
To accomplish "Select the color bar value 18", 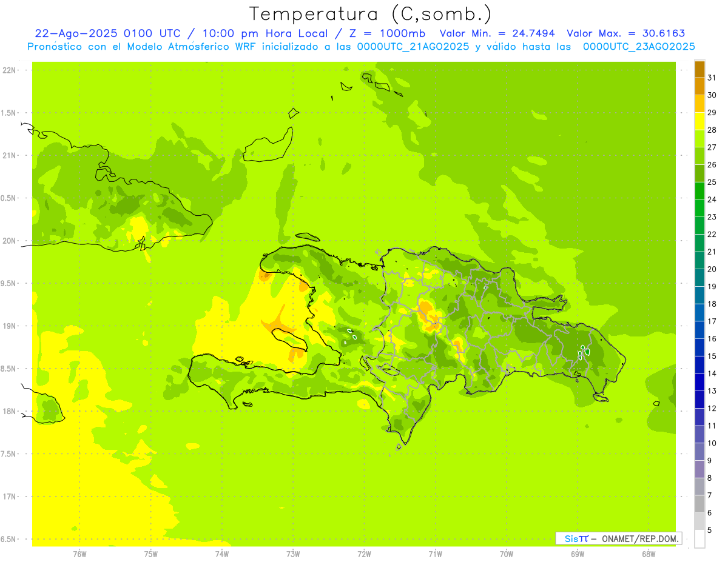I will point(712,304).
